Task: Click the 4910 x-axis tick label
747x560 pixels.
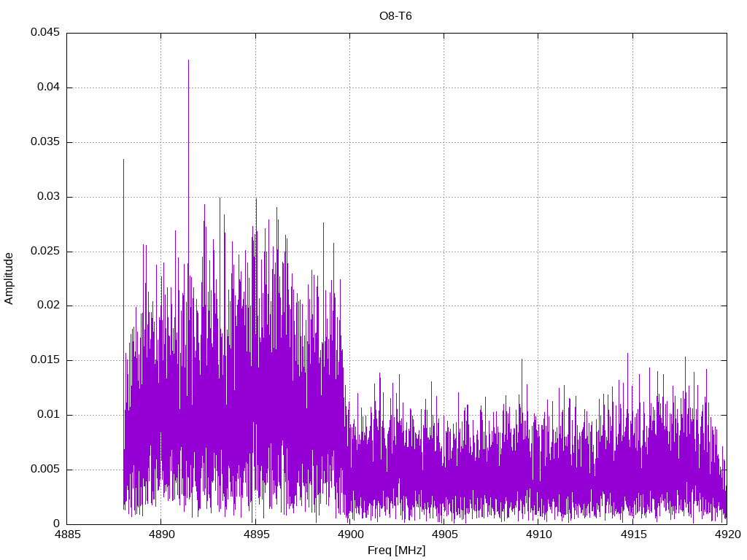Action: pyautogui.click(x=538, y=534)
